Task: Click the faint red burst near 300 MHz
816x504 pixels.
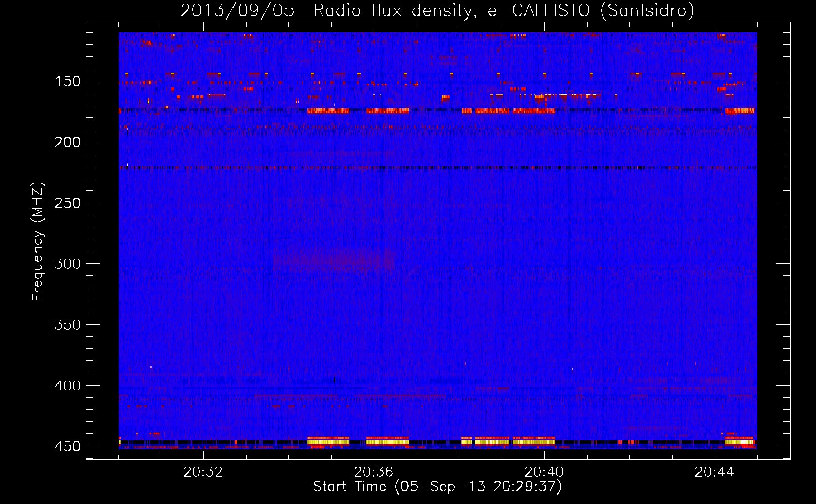Action: 334,260
